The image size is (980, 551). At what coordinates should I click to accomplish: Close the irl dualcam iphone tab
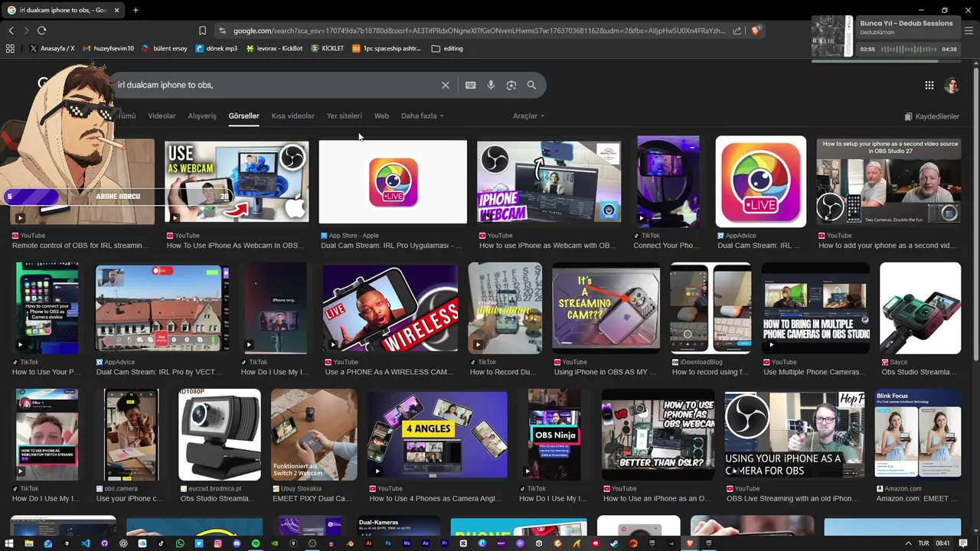coord(116,10)
